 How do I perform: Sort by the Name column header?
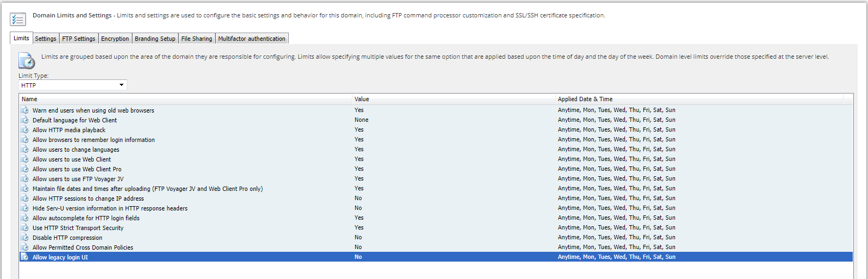[185, 99]
